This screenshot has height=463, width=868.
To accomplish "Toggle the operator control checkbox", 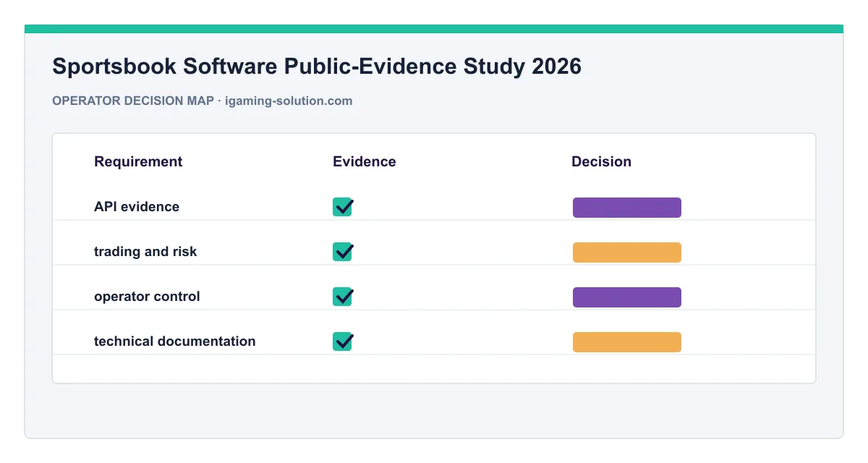I will pyautogui.click(x=343, y=297).
